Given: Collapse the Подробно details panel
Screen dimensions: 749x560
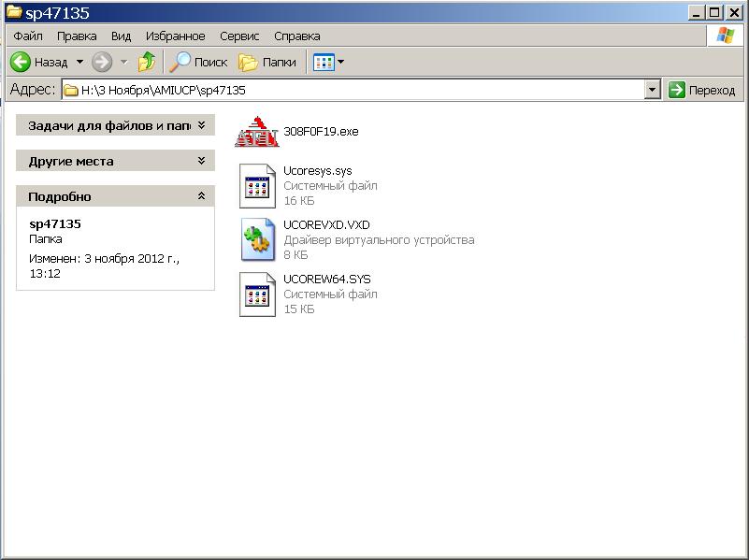Looking at the screenshot, I should coord(201,196).
